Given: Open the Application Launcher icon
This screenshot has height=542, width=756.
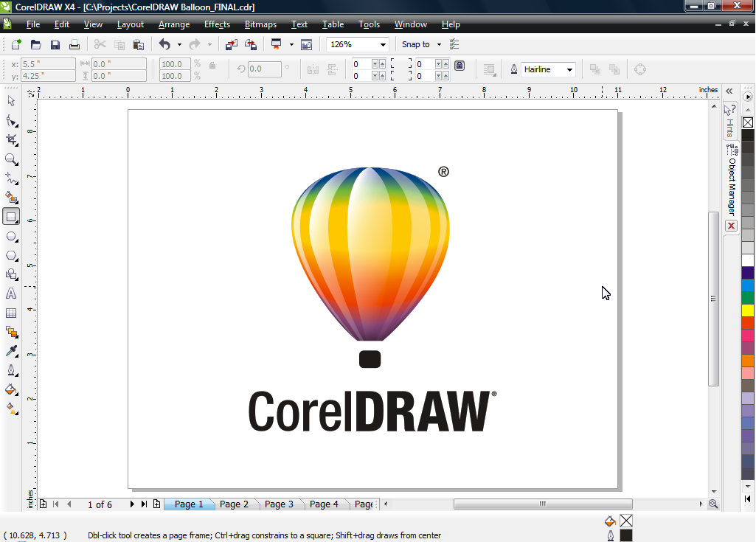Looking at the screenshot, I should pyautogui.click(x=277, y=44).
